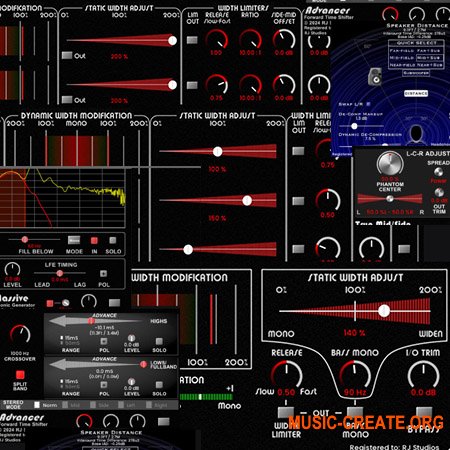This screenshot has height=450, width=450.
Task: Click the Fill Below slider handle
Action: (x=25, y=239)
